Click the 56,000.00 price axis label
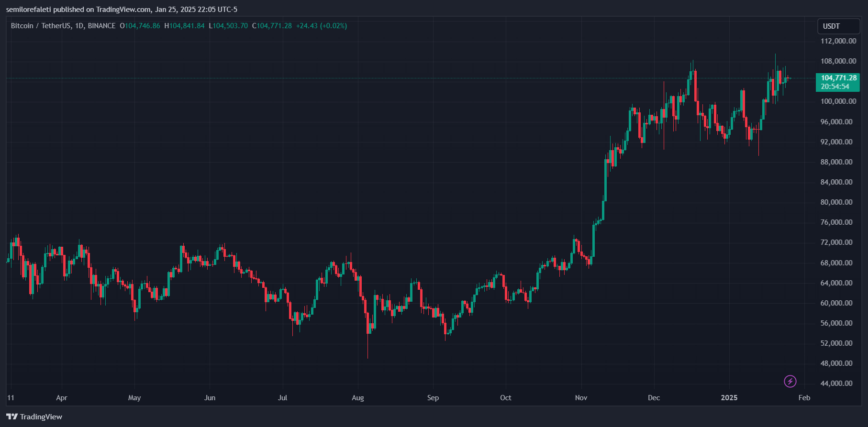 (836, 323)
